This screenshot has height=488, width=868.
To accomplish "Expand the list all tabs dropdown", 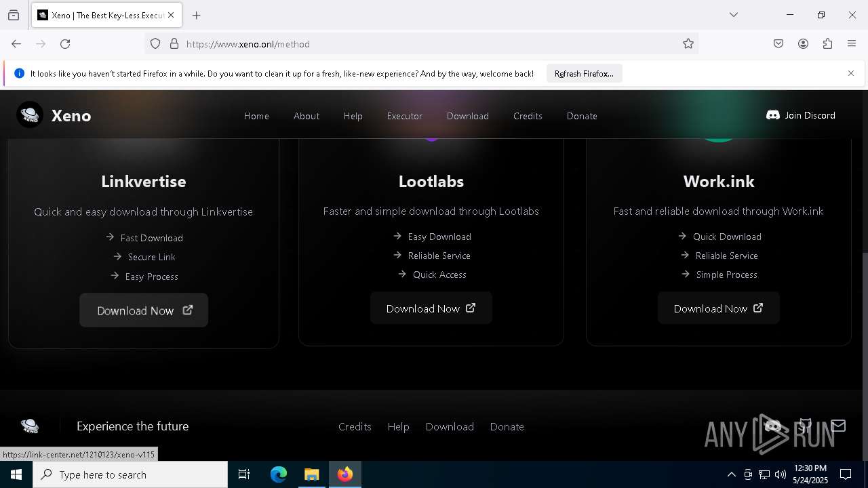I will 734,15.
